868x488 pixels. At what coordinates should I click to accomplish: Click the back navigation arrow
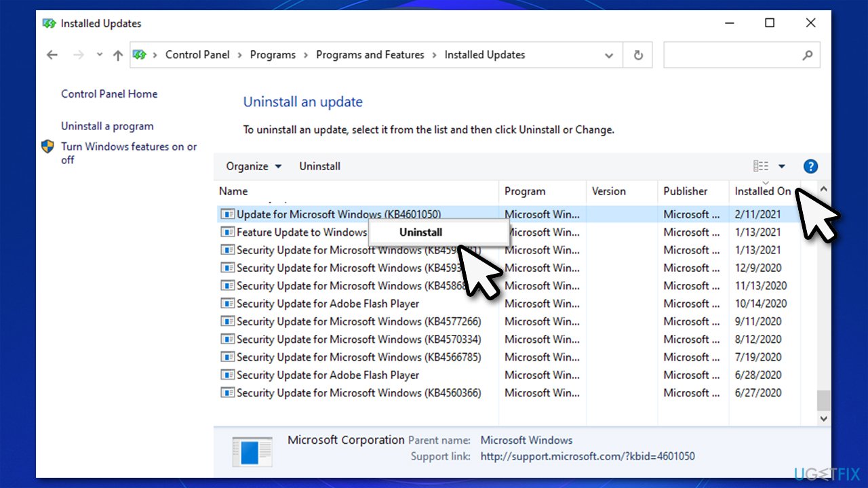[52, 55]
